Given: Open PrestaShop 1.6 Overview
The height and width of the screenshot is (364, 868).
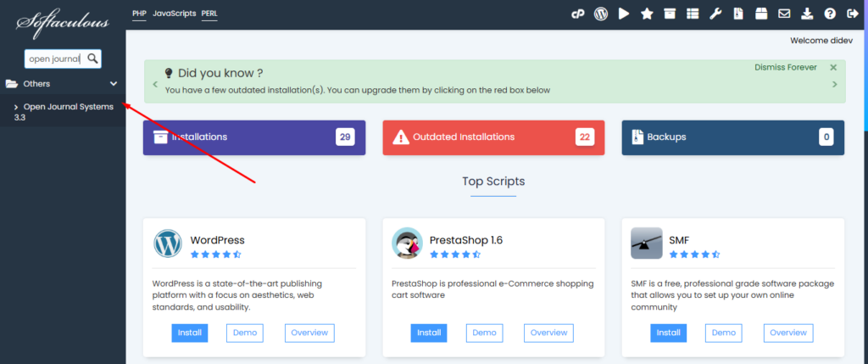Looking at the screenshot, I should [x=548, y=333].
